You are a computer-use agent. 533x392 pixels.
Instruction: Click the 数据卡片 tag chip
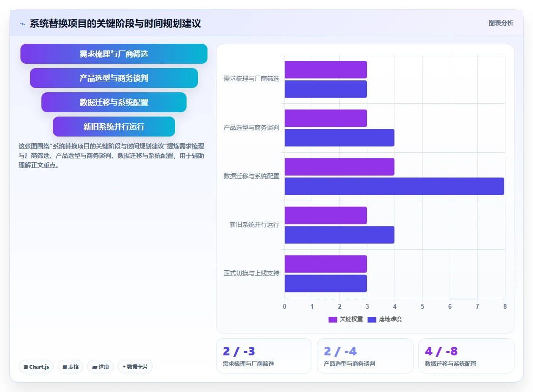point(135,367)
